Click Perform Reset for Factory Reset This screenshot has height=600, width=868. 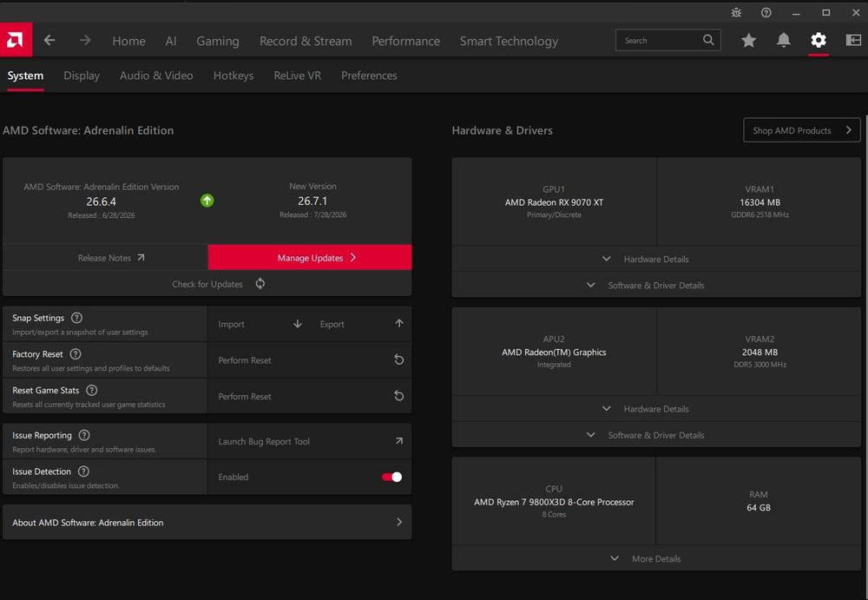310,360
